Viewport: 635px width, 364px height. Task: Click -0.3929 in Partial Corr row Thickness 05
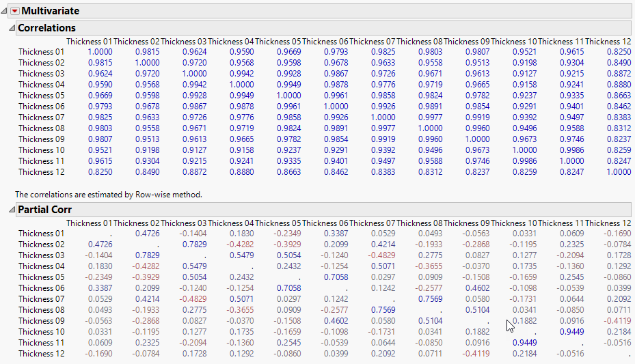[x=146, y=277]
